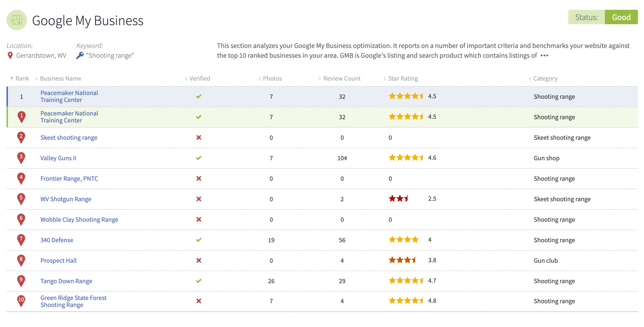The image size is (644, 327).
Task: Click the Gerrardstown, WV location text
Action: tap(41, 55)
